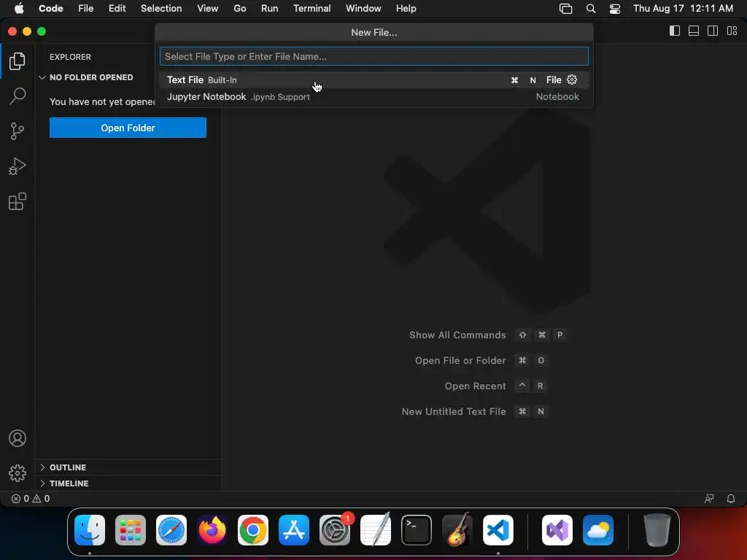The height and width of the screenshot is (560, 747).
Task: Open the Explorer view in activity bar
Action: tap(18, 61)
